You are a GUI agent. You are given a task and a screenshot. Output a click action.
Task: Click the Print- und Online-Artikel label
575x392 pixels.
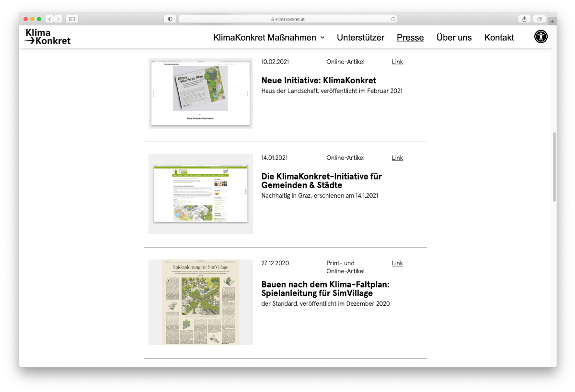point(345,267)
